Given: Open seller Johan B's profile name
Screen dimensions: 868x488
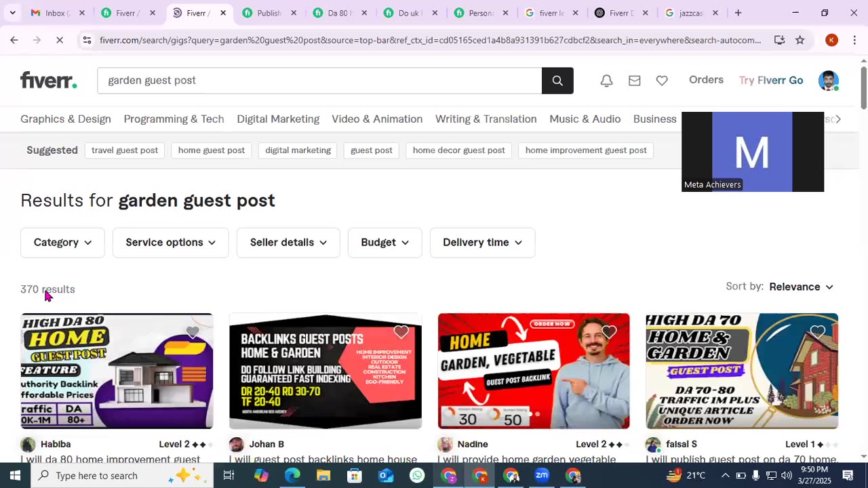Looking at the screenshot, I should [x=267, y=445].
